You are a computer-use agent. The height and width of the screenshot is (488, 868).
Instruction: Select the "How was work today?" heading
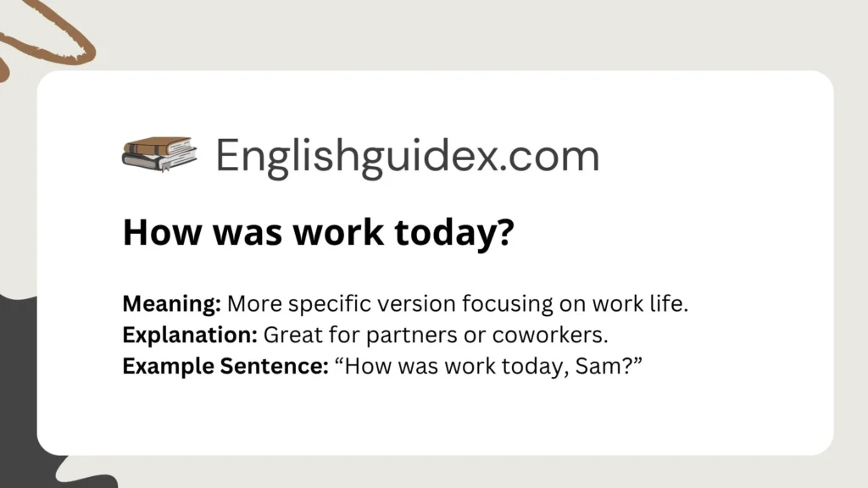(x=318, y=233)
